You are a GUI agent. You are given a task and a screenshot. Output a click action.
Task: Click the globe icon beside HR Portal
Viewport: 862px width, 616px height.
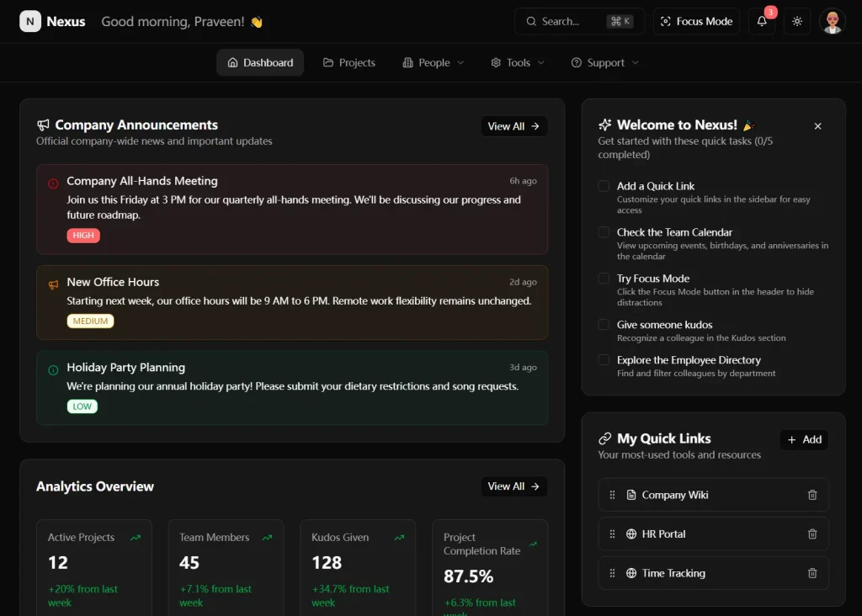pos(631,534)
